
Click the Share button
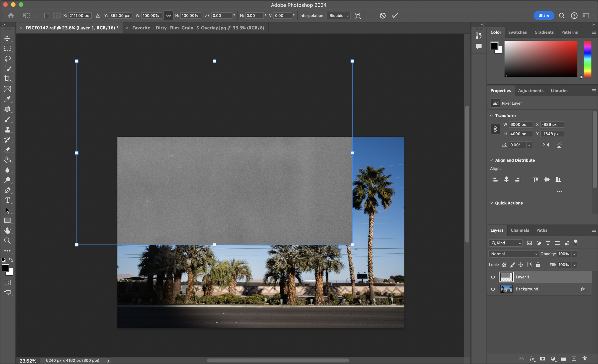point(544,16)
